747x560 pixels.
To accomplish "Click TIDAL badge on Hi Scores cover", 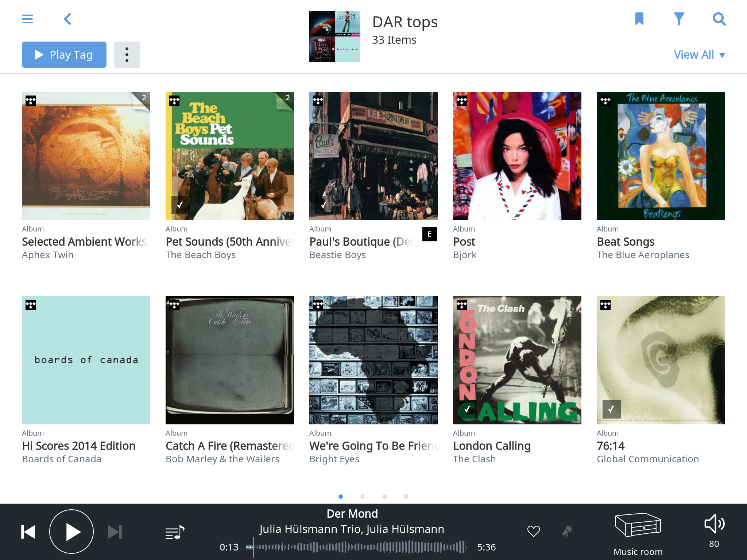I will tap(31, 305).
